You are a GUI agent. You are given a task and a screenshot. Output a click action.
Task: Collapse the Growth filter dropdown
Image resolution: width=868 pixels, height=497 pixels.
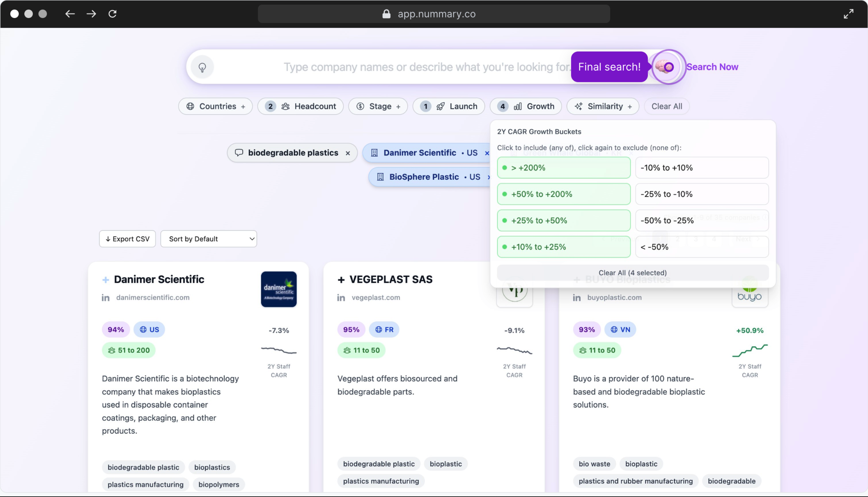pos(526,106)
